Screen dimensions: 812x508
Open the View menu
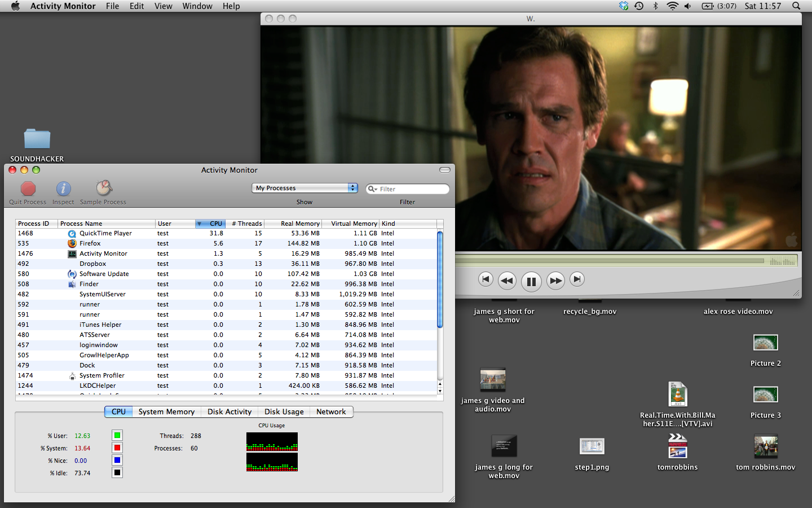(164, 6)
